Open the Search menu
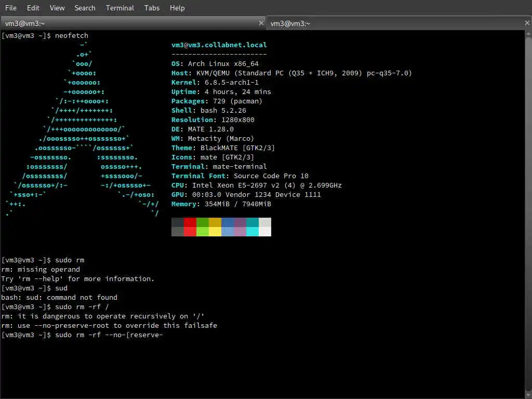 click(x=85, y=8)
